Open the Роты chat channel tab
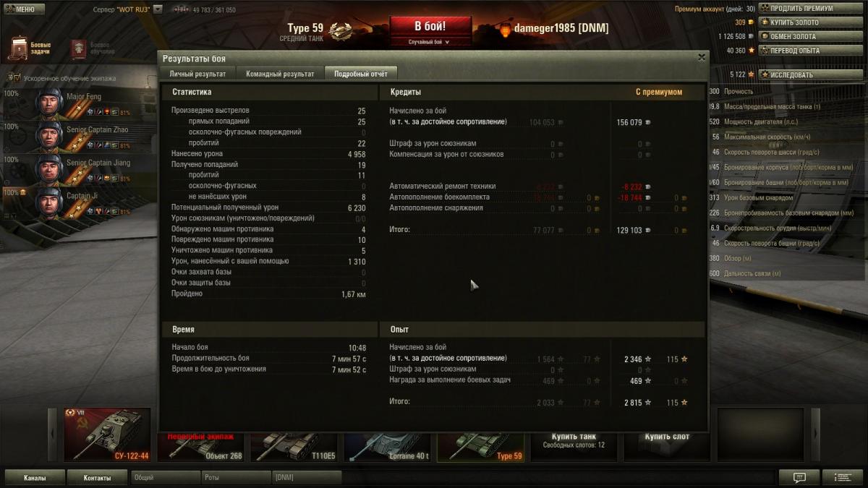The width and height of the screenshot is (868, 488). pos(236,478)
